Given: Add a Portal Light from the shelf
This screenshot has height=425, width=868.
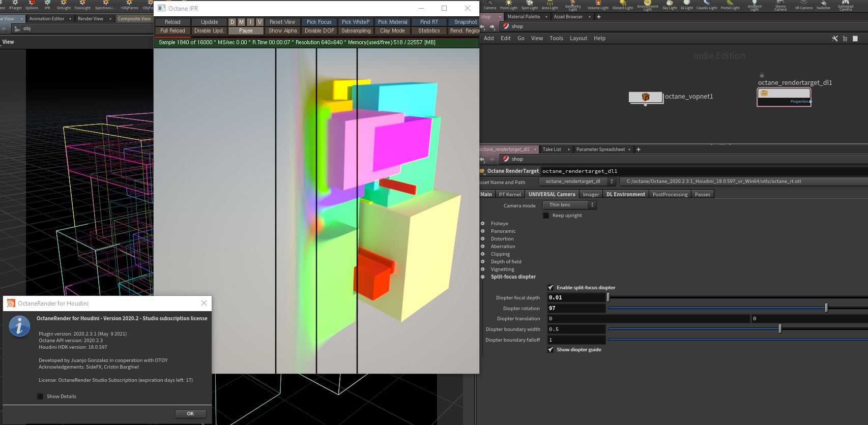Looking at the screenshot, I should pyautogui.click(x=730, y=5).
